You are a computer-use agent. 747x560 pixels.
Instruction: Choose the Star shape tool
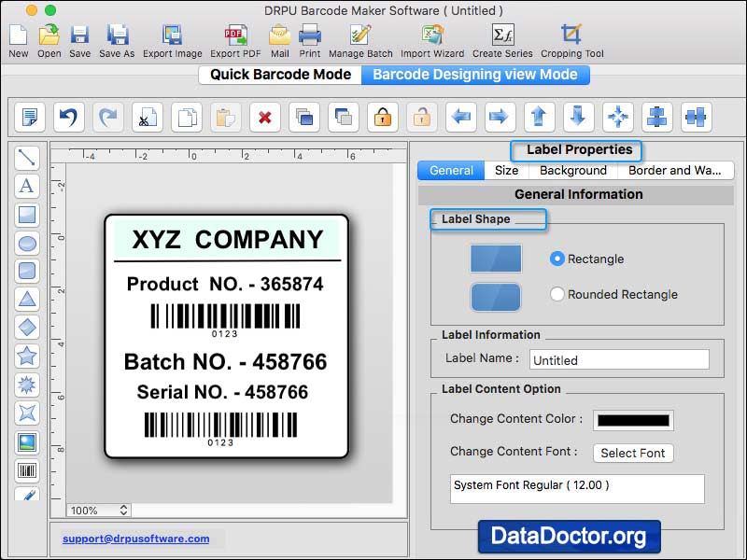pos(27,354)
